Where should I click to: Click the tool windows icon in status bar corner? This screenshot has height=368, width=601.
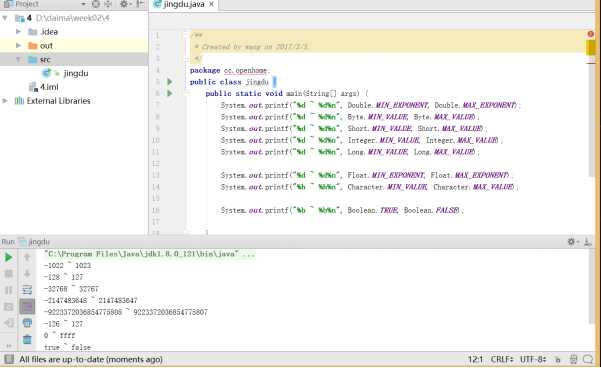[9, 359]
